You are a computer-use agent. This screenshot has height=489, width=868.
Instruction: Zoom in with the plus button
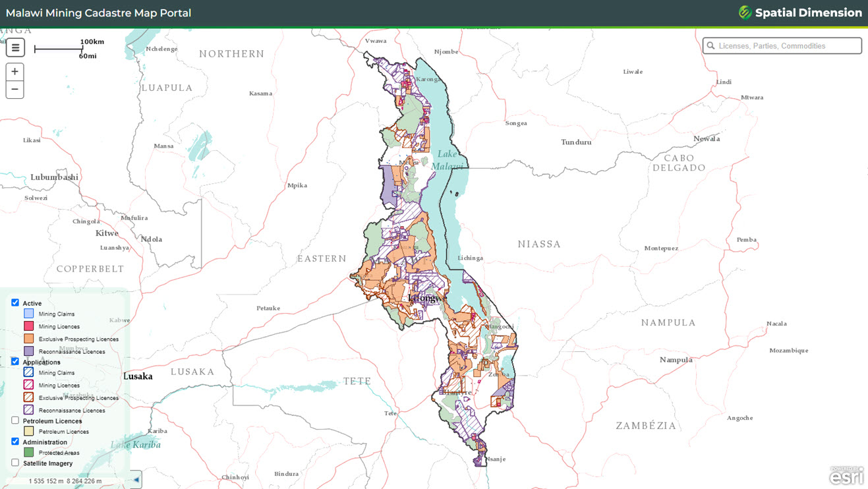pyautogui.click(x=14, y=72)
